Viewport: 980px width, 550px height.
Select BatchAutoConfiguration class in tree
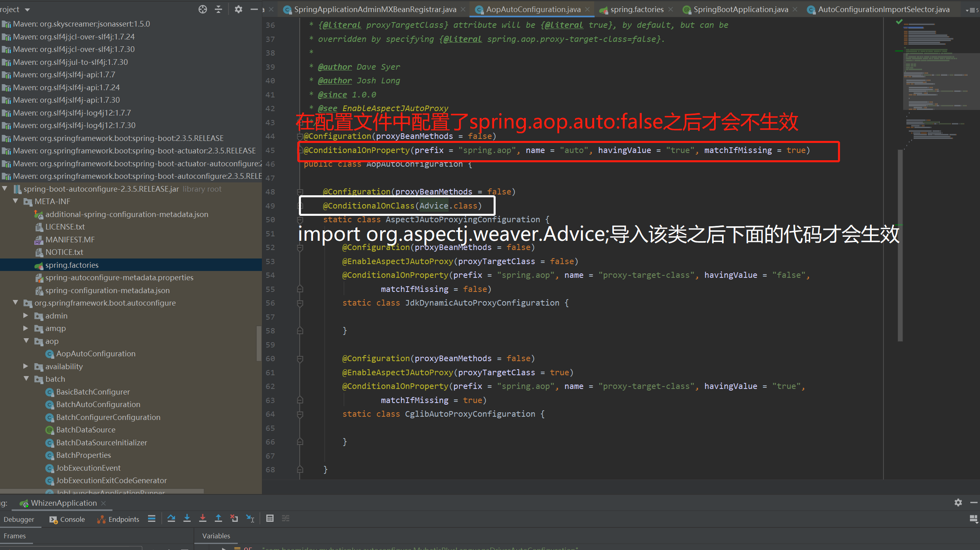point(98,404)
